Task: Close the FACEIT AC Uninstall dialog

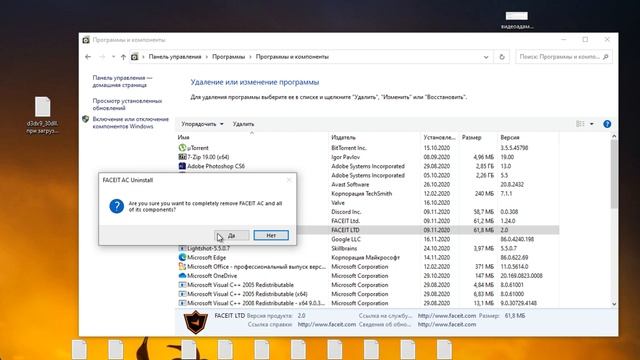Action: 289,180
